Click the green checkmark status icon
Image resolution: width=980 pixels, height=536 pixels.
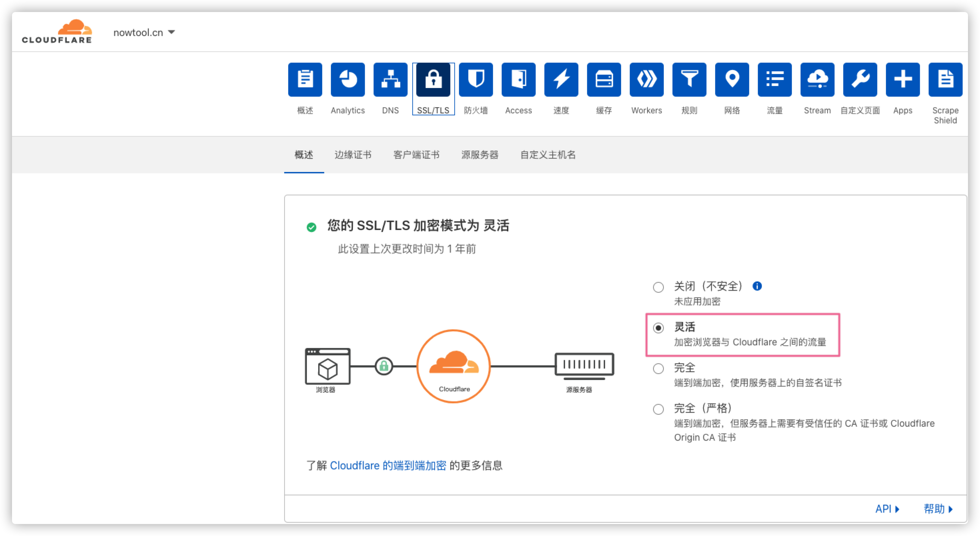coord(311,227)
